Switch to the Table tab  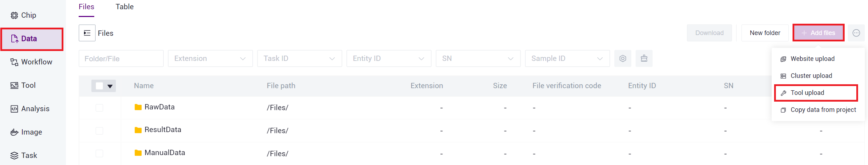[124, 7]
